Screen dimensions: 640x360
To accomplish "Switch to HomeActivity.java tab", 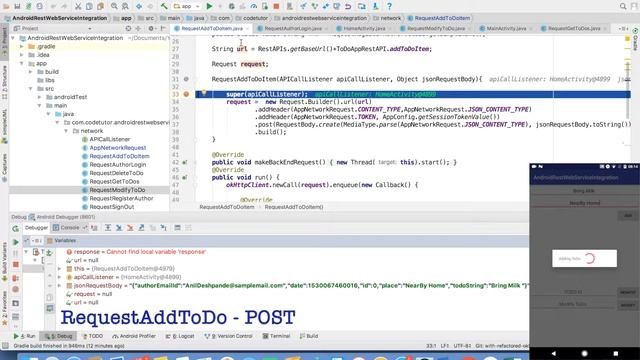I will point(364,29).
